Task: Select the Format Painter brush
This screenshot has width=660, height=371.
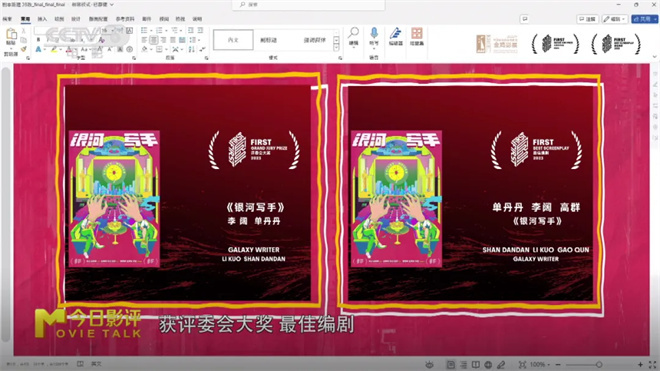Action: point(24,49)
